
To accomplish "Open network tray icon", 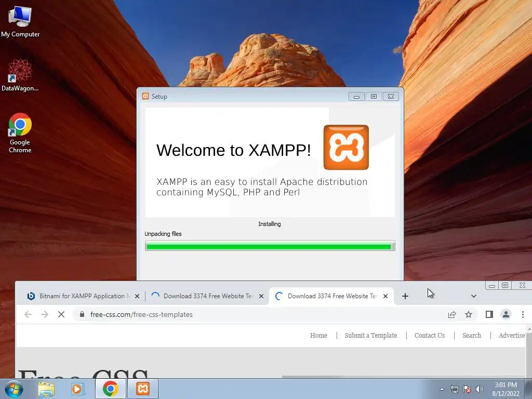I will click(454, 389).
